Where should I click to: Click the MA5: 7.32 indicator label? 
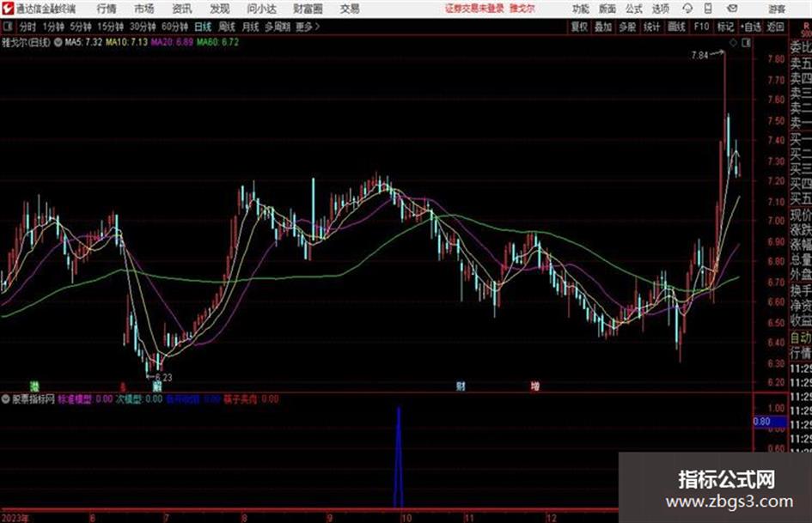pyautogui.click(x=83, y=42)
